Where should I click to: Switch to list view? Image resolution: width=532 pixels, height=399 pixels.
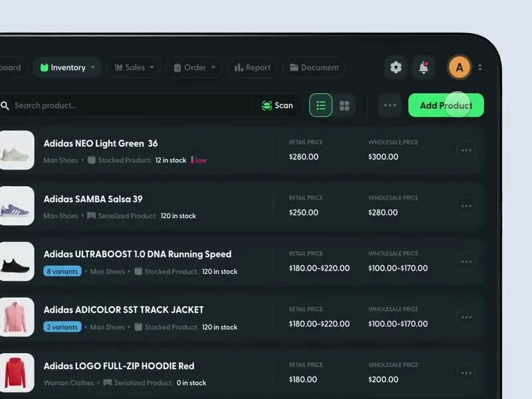pos(321,105)
